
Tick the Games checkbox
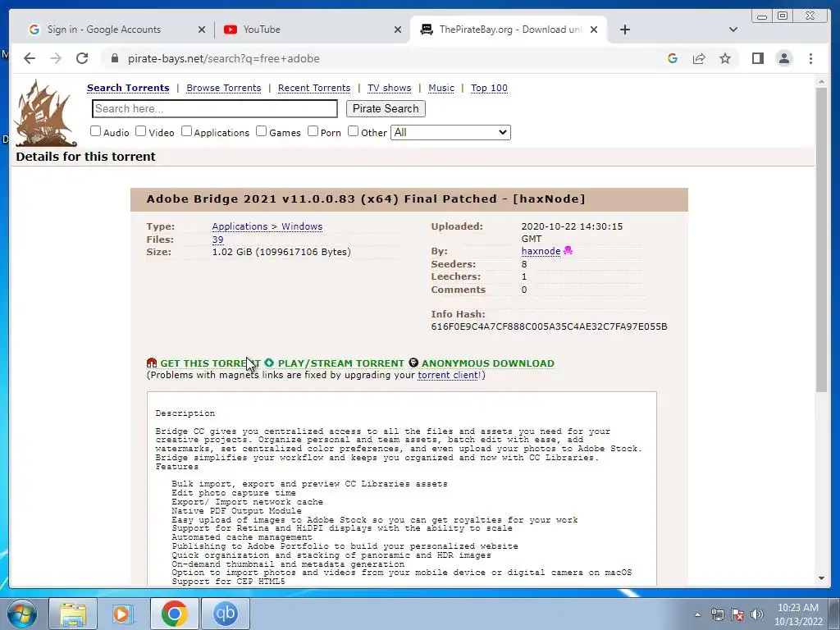[x=262, y=131]
